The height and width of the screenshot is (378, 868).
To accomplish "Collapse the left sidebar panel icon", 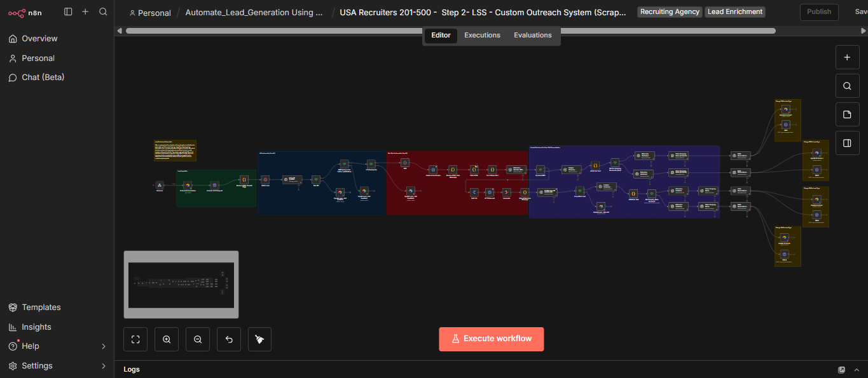I will click(68, 11).
